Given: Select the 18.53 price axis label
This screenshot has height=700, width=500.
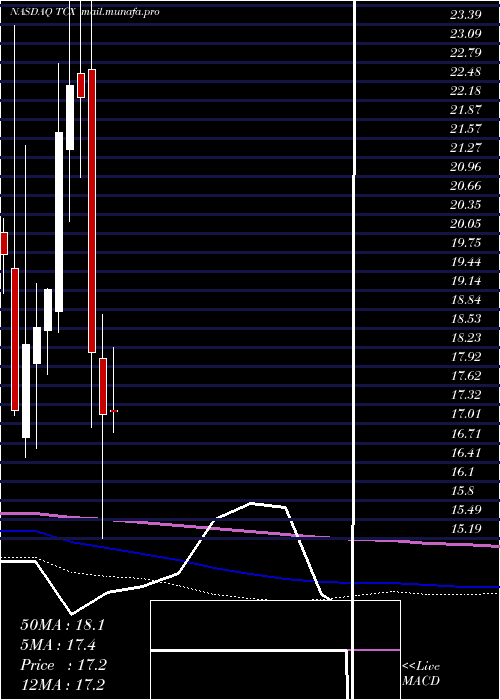Looking at the screenshot, I should pyautogui.click(x=466, y=319).
